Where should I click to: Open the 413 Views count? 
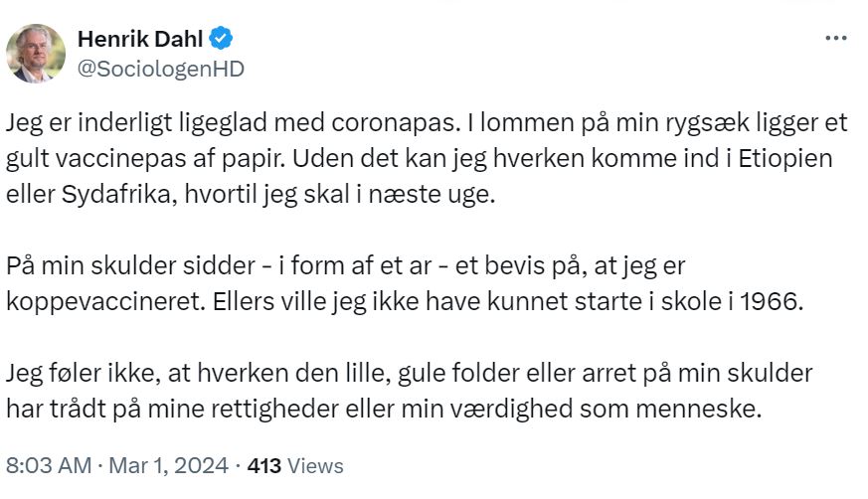tap(293, 465)
